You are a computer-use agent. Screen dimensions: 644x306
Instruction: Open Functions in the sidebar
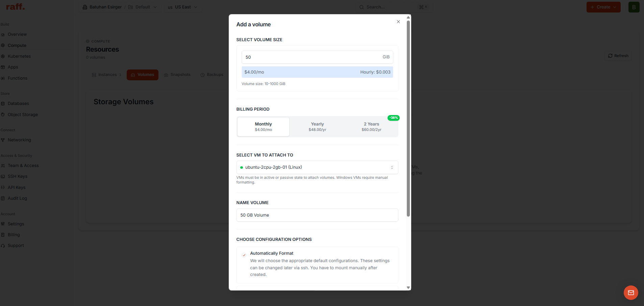(18, 78)
